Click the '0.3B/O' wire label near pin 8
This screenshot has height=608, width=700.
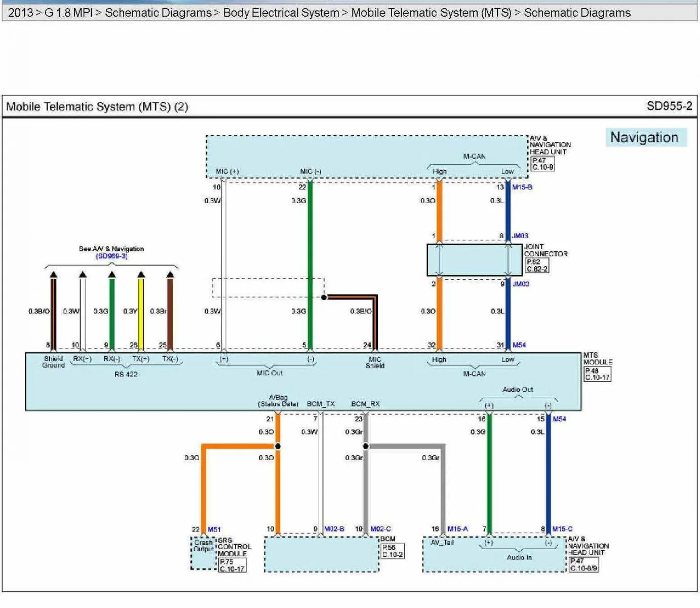pyautogui.click(x=39, y=311)
